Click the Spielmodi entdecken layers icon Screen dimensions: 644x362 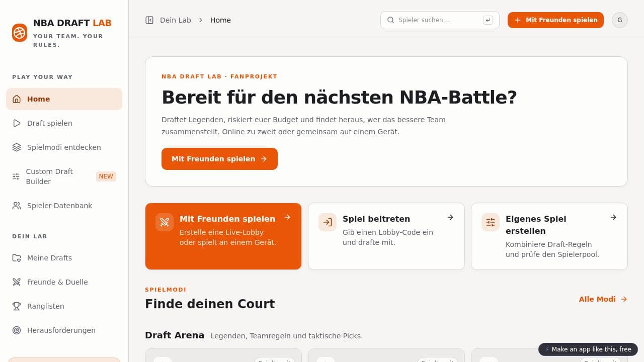click(x=17, y=147)
